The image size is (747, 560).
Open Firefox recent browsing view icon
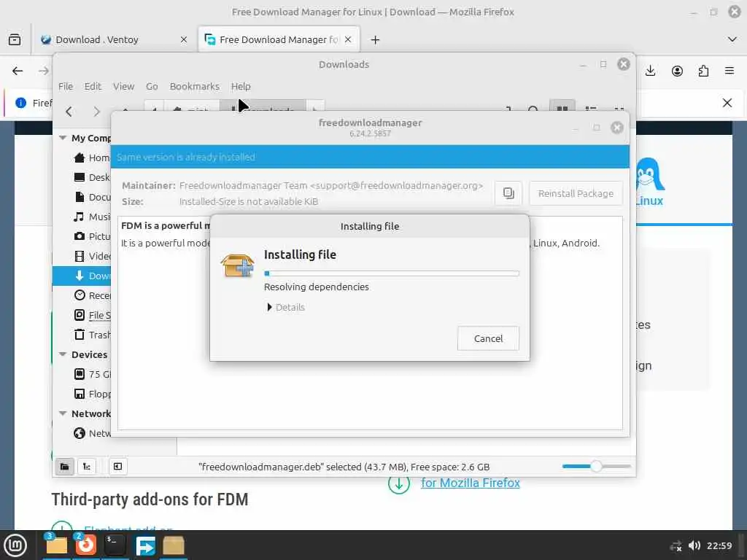coord(15,39)
